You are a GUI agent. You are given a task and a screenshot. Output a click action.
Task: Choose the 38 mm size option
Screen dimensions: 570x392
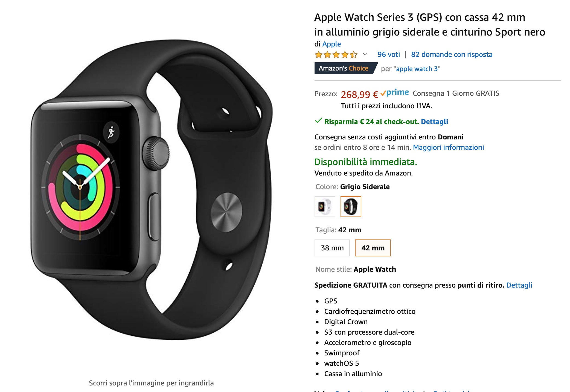(332, 248)
